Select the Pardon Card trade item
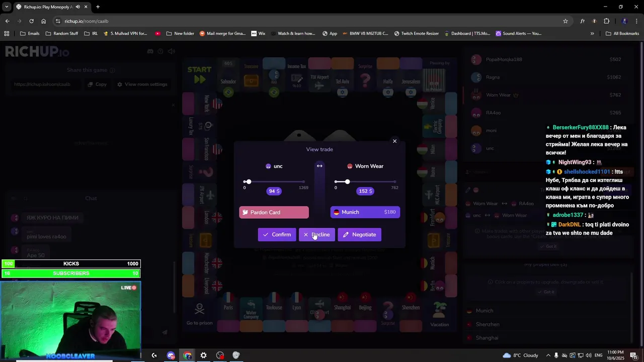This screenshot has width=644, height=362. (274, 212)
